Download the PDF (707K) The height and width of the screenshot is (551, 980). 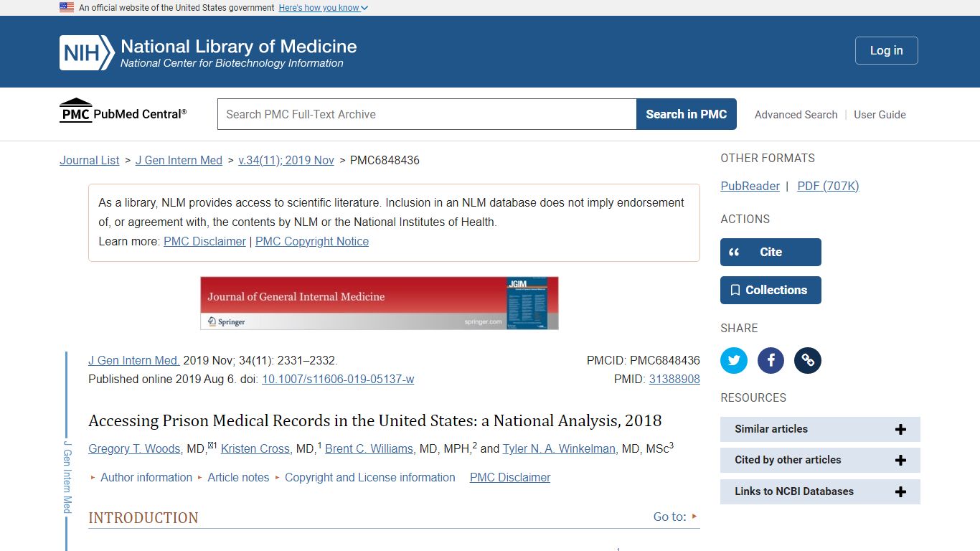click(x=828, y=186)
